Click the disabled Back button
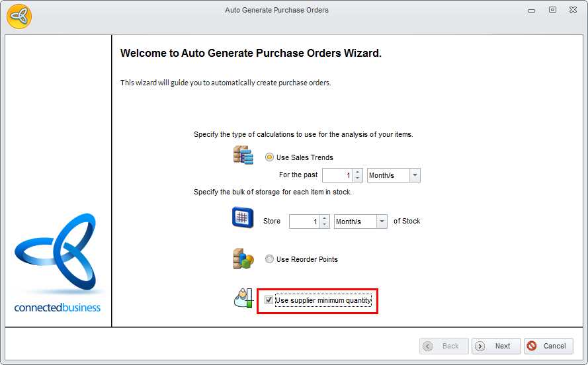This screenshot has height=365, width=588. click(x=444, y=346)
